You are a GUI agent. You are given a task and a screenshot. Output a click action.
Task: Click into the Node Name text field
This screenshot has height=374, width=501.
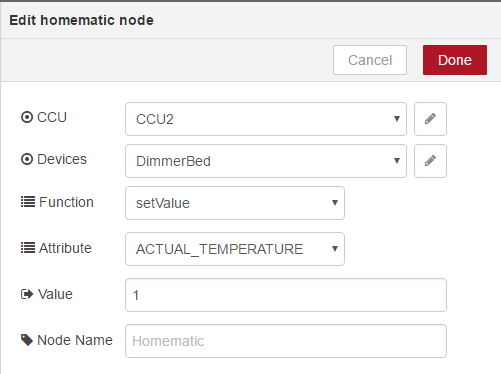[286, 341]
